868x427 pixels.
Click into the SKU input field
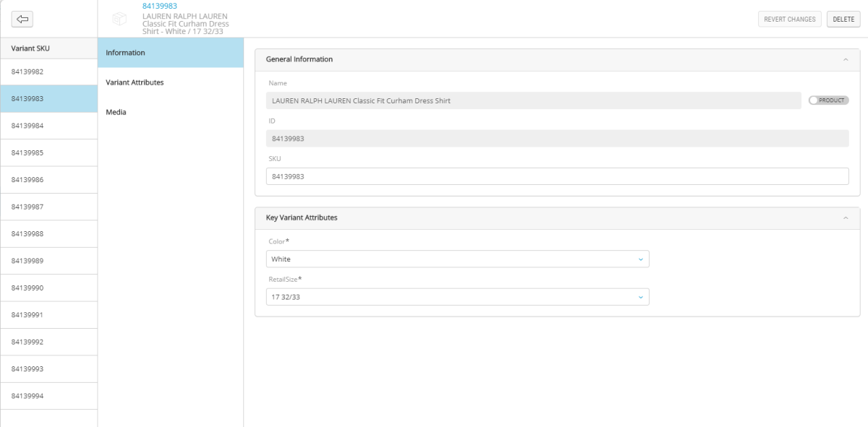pos(557,176)
